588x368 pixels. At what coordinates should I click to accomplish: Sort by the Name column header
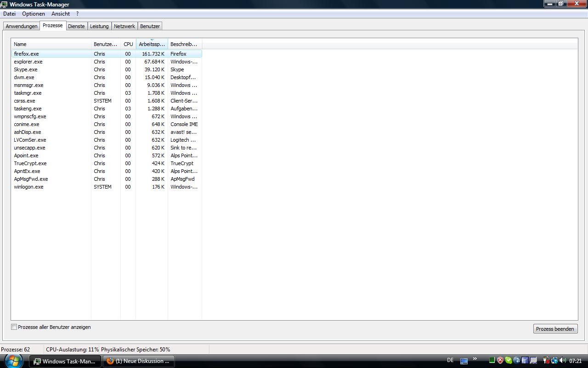point(51,44)
